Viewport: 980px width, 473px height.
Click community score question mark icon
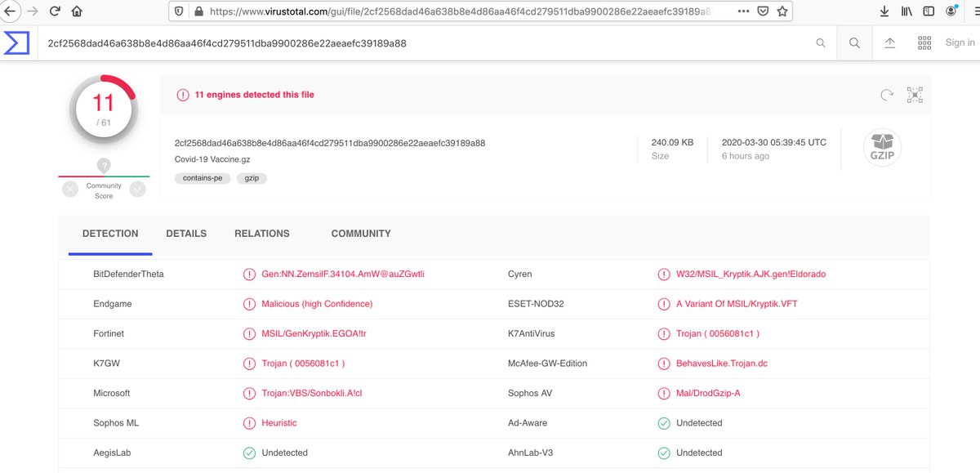tap(104, 166)
